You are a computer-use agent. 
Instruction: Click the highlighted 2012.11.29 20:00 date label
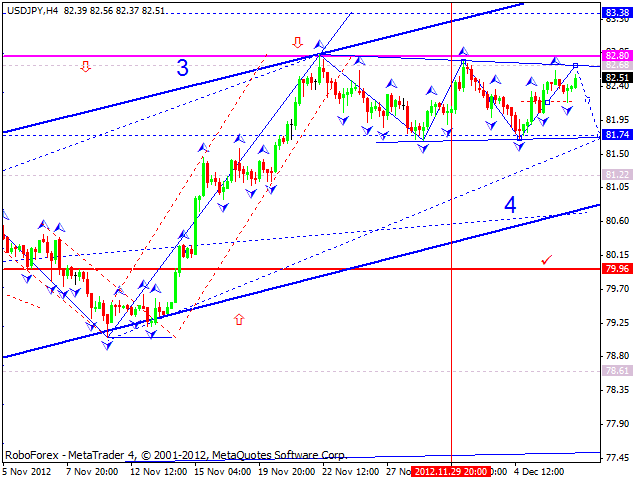[452, 470]
